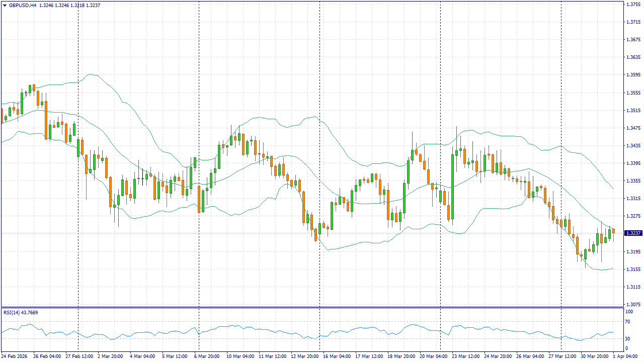Select the RSI overbought level 70
The width and height of the screenshot is (644, 362).
click(627, 322)
